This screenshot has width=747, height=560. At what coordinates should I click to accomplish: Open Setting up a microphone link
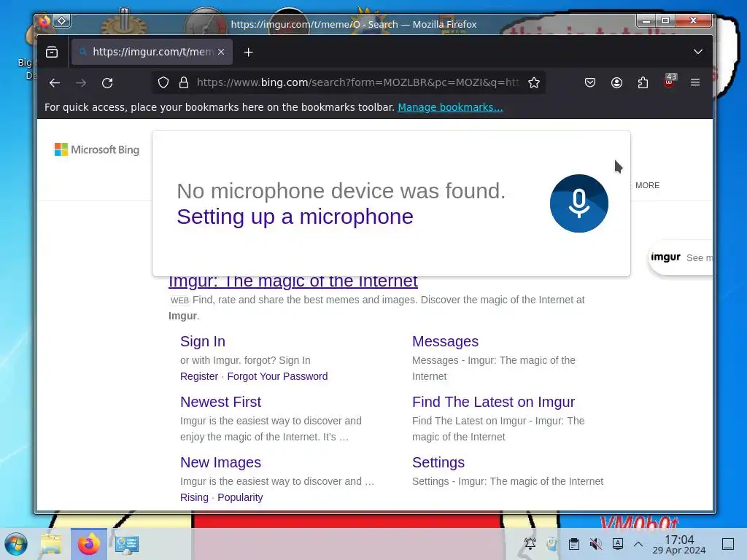[x=295, y=217]
